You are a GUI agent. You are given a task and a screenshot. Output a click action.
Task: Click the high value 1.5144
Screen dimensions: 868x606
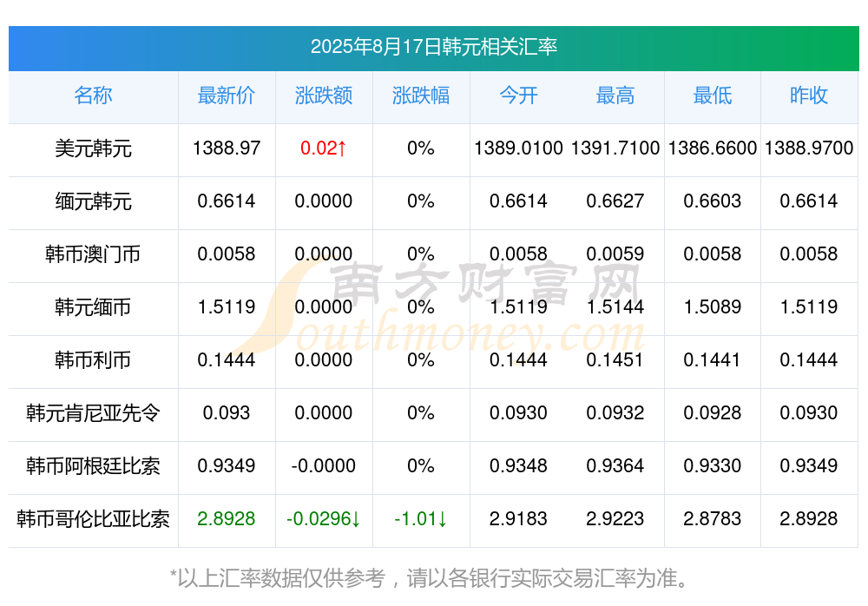pos(615,306)
